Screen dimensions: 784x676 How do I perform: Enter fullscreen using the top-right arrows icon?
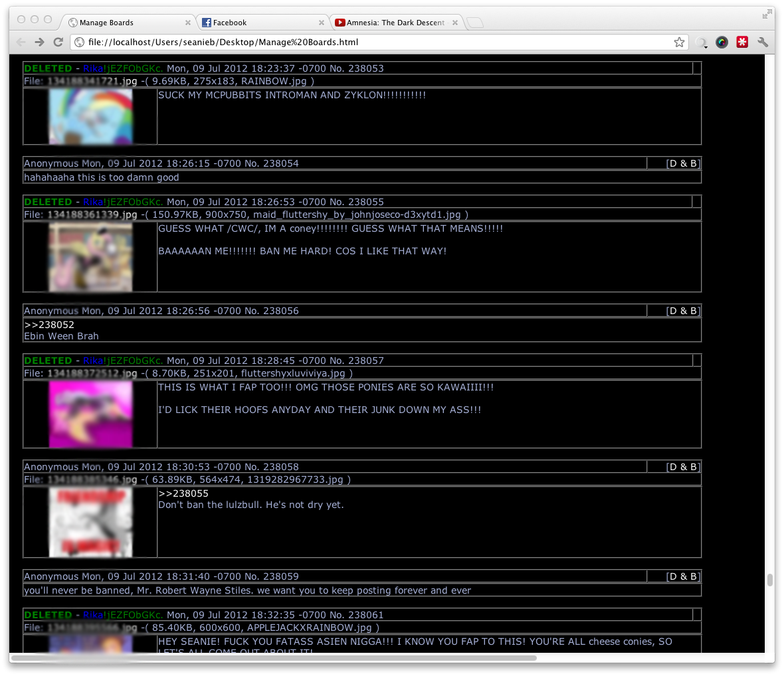(x=767, y=15)
